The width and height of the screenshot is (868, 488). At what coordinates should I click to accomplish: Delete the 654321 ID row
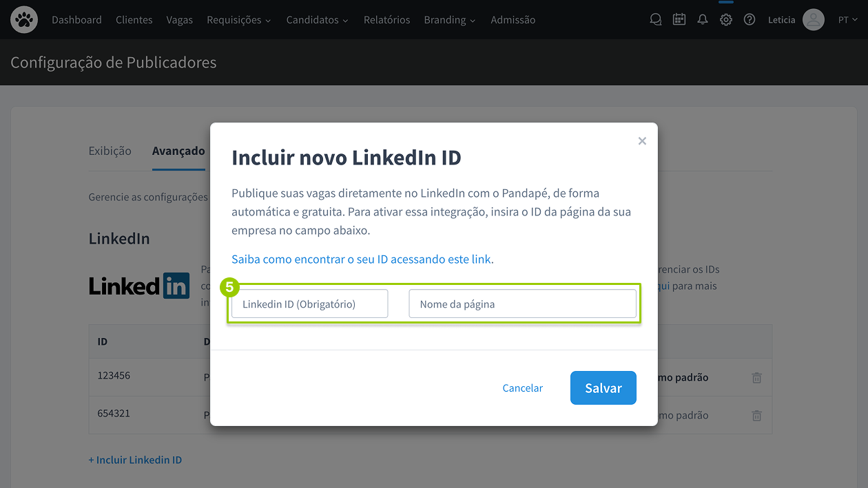[x=756, y=416]
